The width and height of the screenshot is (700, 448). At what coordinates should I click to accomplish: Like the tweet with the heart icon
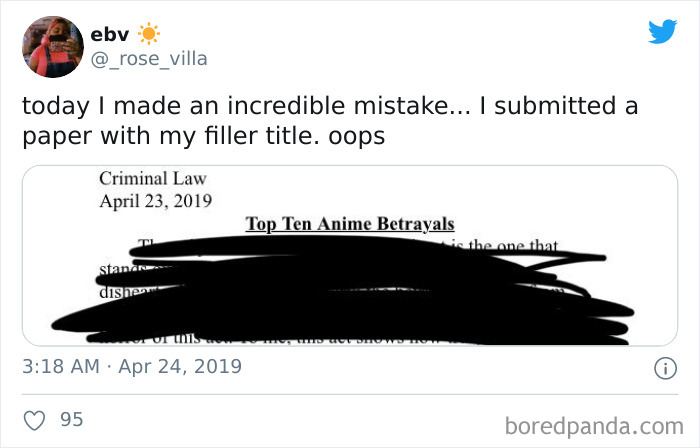tap(37, 419)
